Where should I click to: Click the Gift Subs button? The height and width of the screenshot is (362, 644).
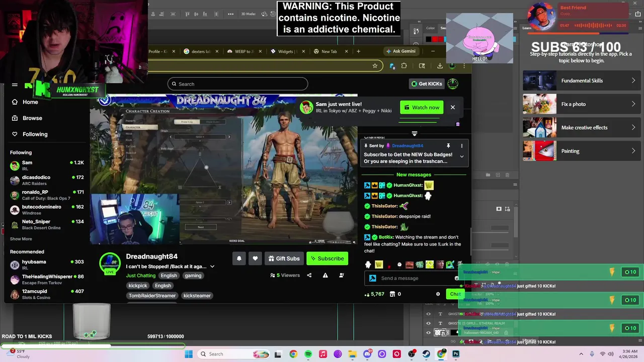pyautogui.click(x=284, y=258)
